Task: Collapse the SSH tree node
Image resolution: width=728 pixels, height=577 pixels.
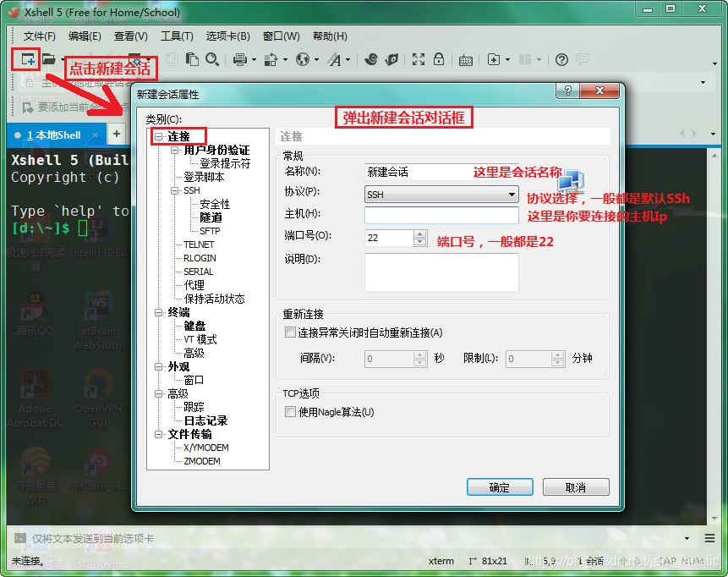Action: pos(174,190)
